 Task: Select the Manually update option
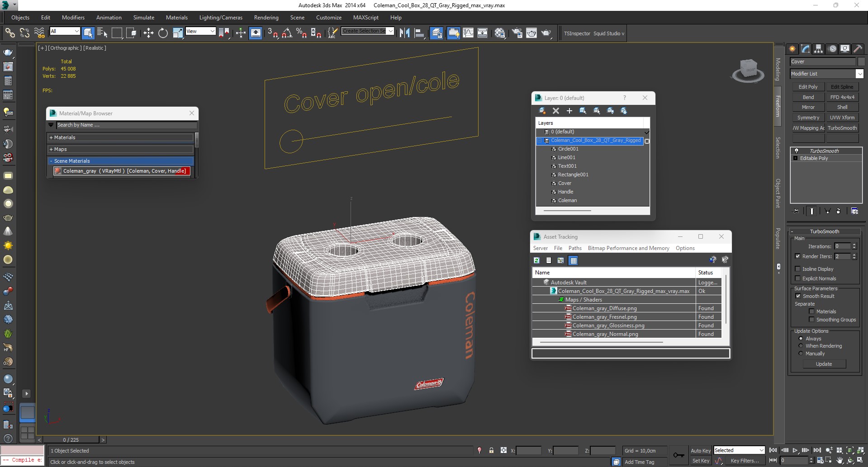[x=801, y=354]
